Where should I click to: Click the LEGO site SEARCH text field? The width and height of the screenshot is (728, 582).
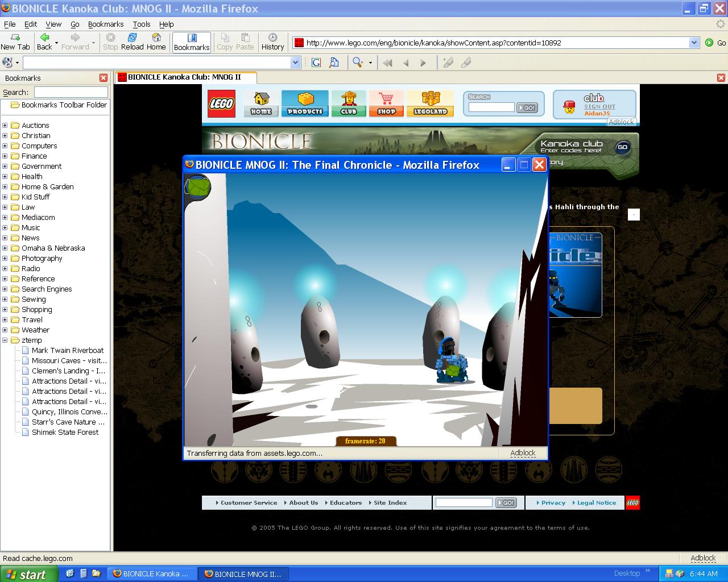click(491, 107)
